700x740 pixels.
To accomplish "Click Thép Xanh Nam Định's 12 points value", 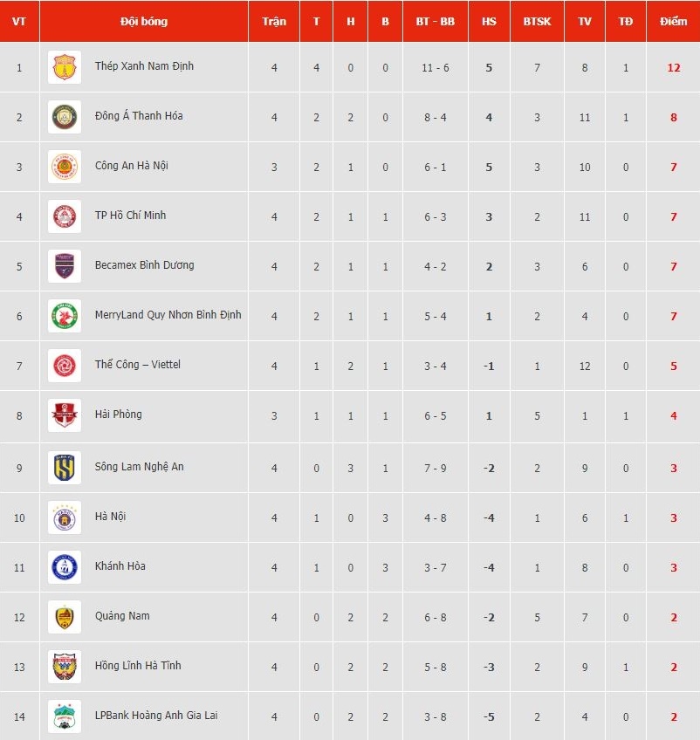I will click(674, 67).
